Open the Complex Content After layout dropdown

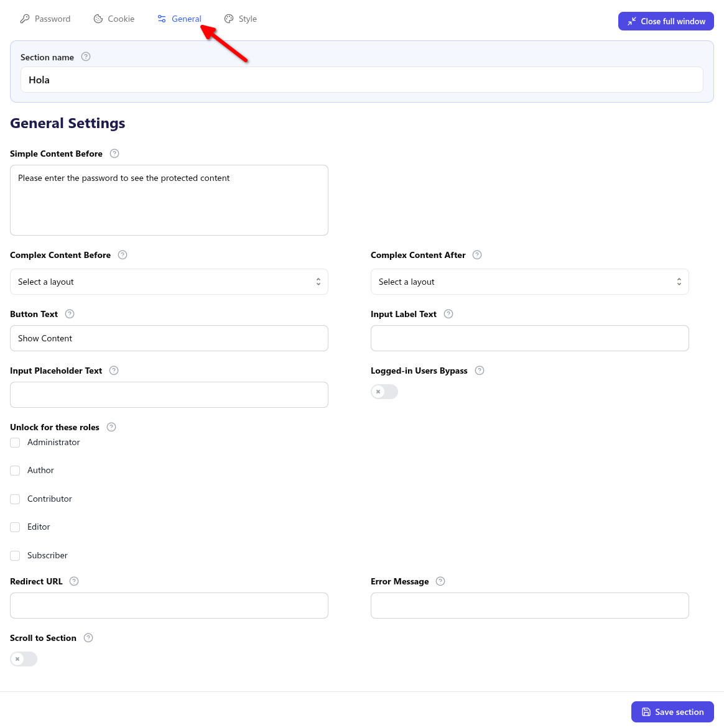point(529,282)
